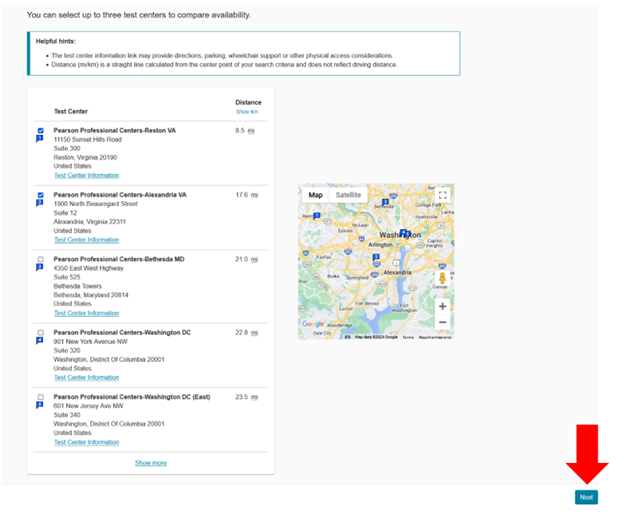Zoom in on the map
This screenshot has width=624, height=514.
pyautogui.click(x=443, y=306)
